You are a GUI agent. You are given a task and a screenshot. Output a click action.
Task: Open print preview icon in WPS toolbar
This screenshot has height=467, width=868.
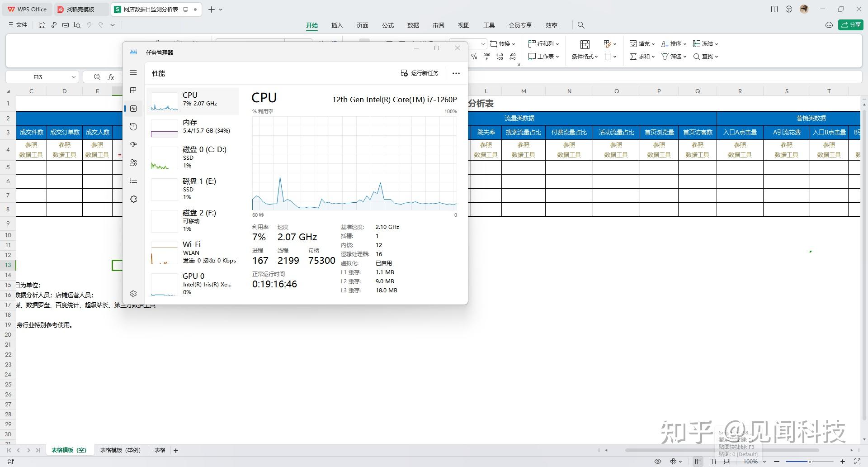[77, 25]
